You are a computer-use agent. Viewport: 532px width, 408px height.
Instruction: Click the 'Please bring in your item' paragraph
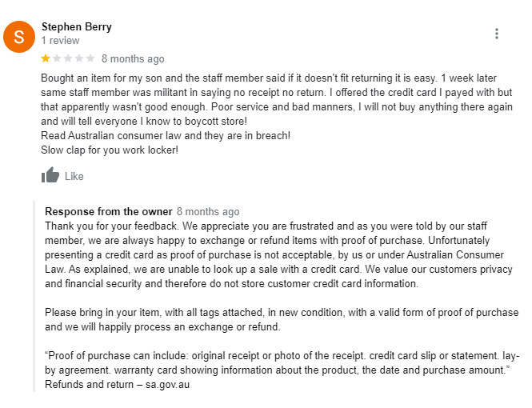282,319
